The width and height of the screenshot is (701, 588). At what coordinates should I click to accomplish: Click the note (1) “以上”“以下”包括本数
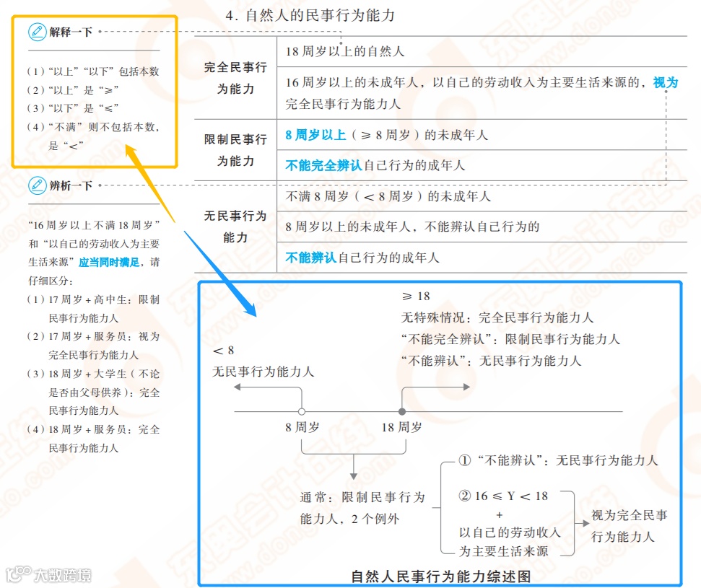[x=93, y=71]
